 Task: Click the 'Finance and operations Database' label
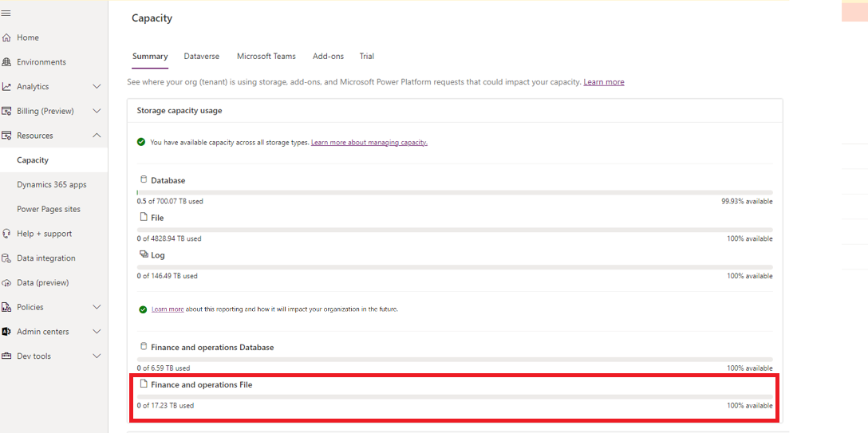click(212, 348)
